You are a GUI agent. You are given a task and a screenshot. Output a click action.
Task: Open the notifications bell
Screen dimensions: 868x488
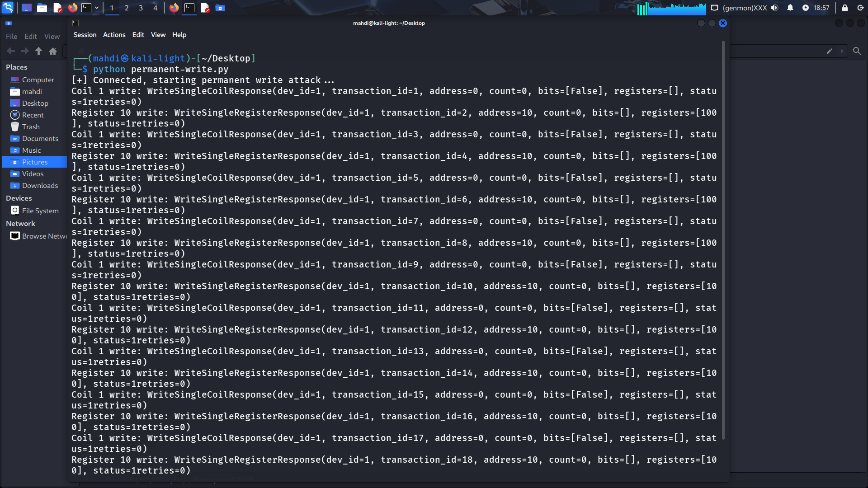[x=790, y=8]
